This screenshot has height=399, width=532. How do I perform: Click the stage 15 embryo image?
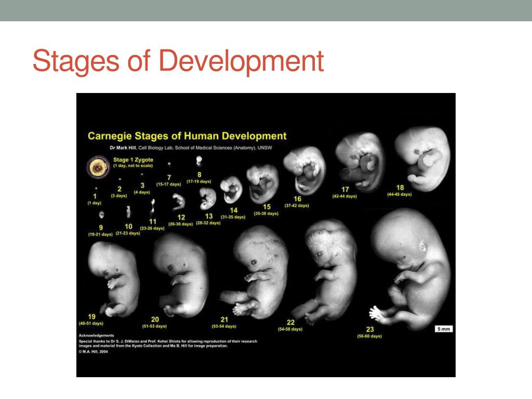(262, 183)
